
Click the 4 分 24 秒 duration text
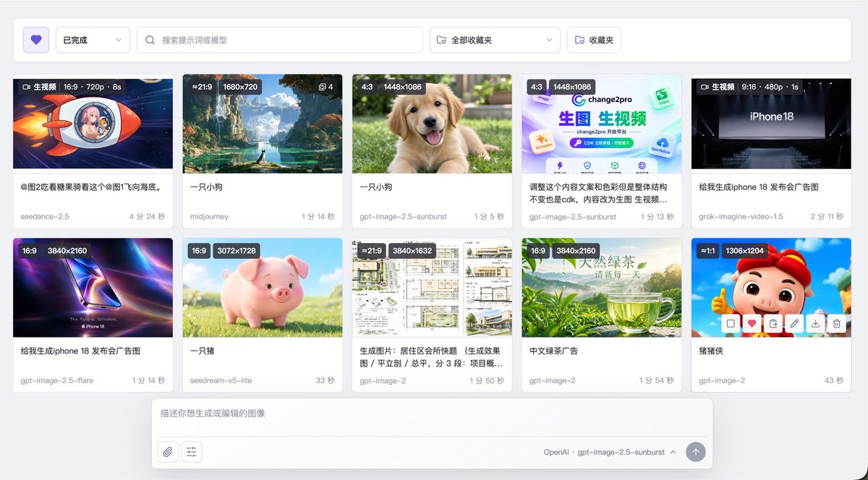point(147,217)
